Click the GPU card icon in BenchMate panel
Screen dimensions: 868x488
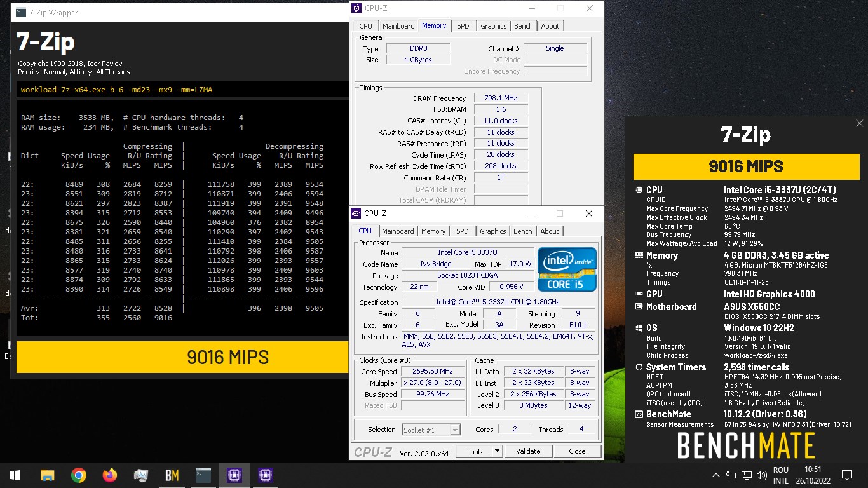tap(639, 294)
